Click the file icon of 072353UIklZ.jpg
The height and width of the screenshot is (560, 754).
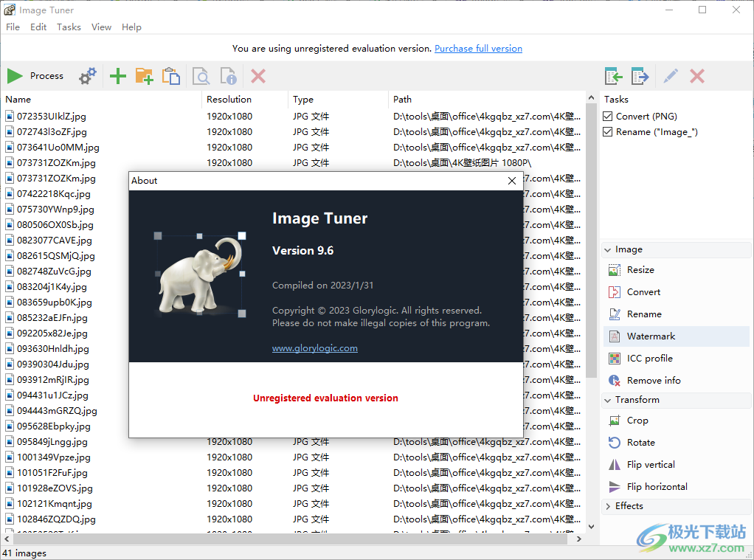click(10, 116)
